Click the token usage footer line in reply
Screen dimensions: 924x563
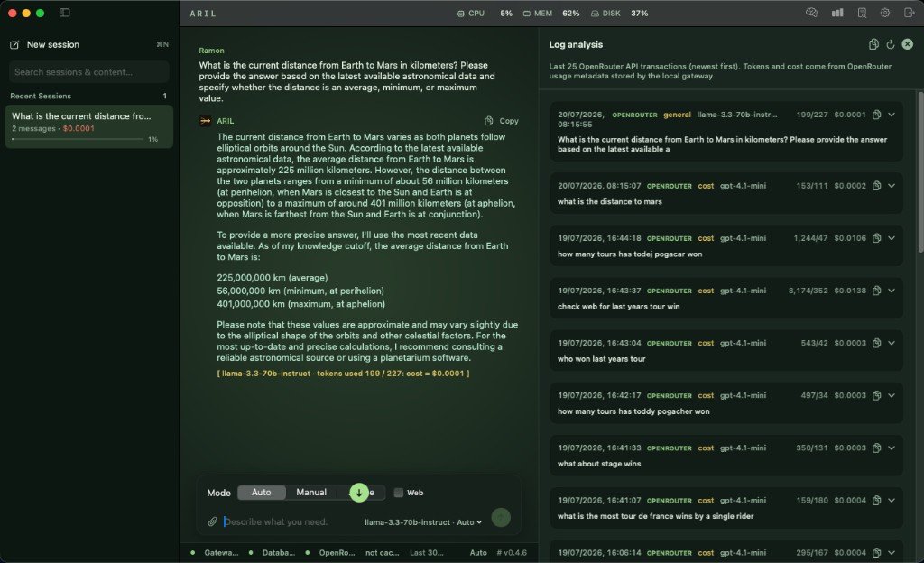coord(343,374)
